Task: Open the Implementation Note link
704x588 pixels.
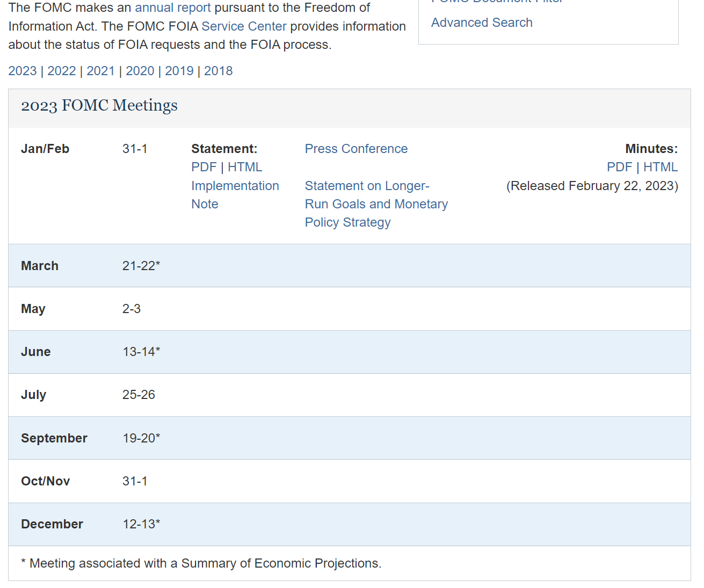Action: [x=235, y=195]
